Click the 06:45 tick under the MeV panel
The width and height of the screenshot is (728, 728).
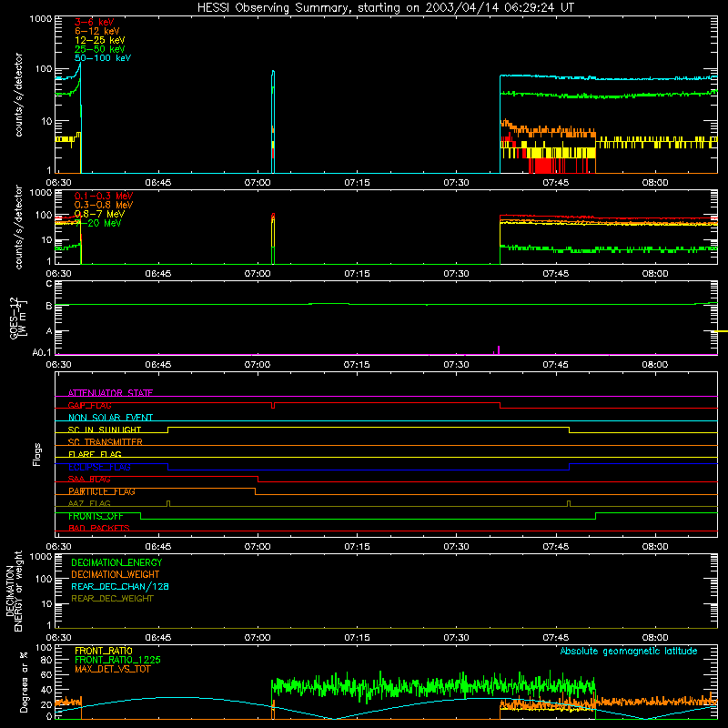coord(157,274)
